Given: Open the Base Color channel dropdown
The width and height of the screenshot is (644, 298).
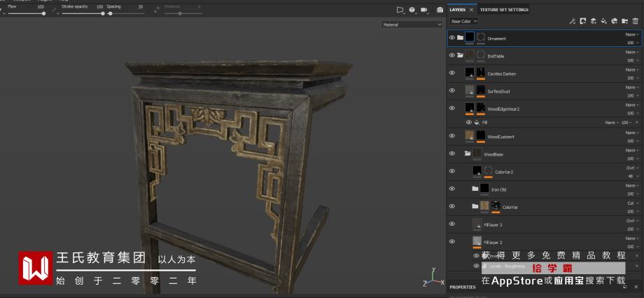Looking at the screenshot, I should tap(464, 22).
